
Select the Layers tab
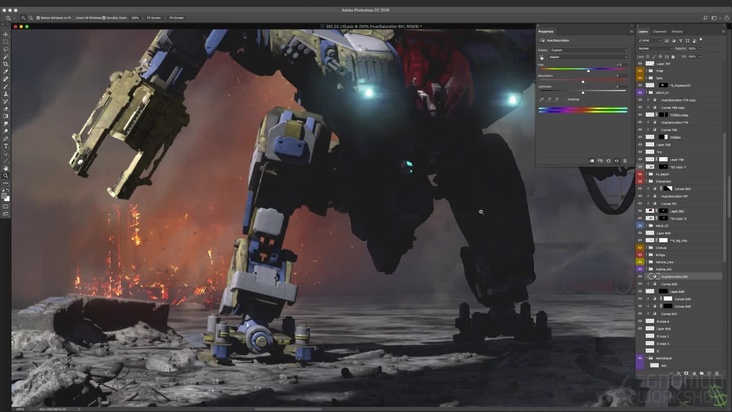643,32
